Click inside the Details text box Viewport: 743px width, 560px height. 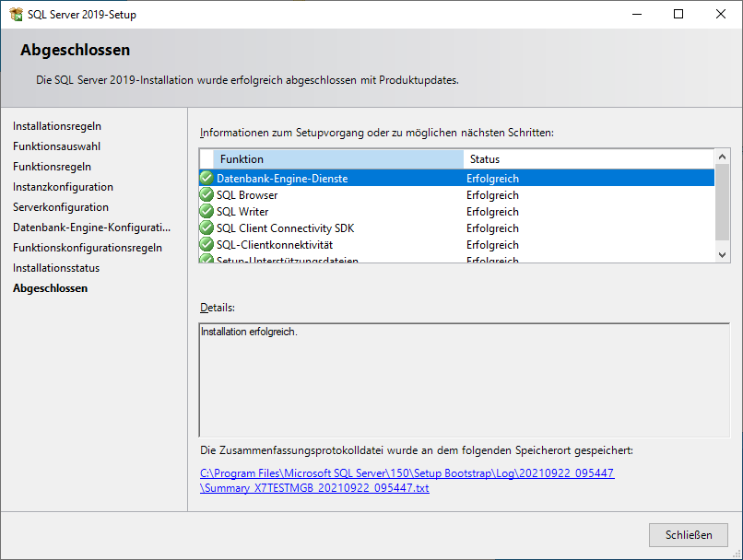coord(464,379)
